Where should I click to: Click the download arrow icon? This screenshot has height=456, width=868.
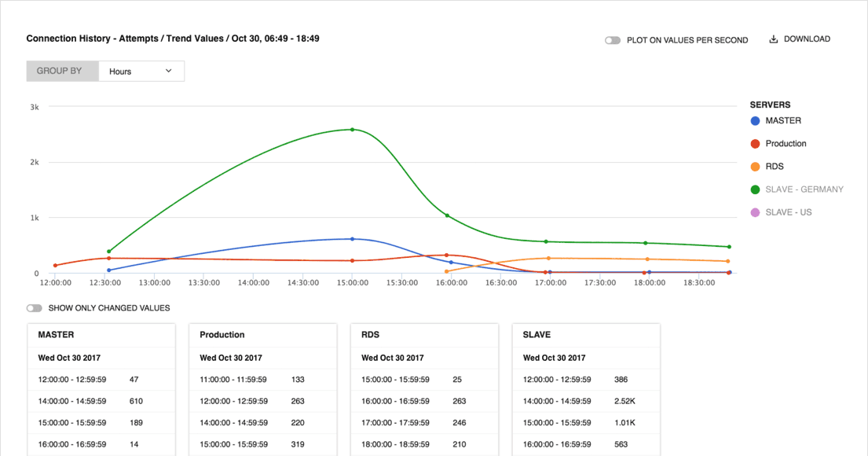773,39
